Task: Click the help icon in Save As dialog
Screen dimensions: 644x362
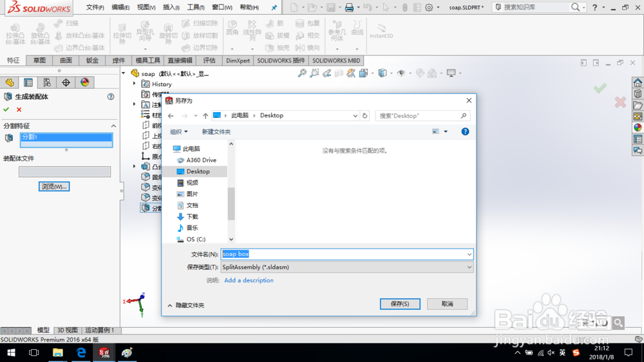Action: coord(465,131)
